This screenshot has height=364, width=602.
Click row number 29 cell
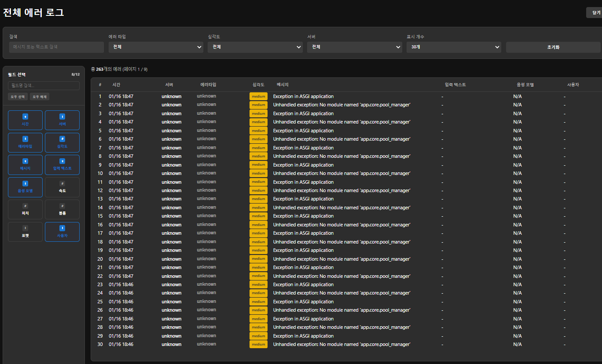tap(100, 336)
